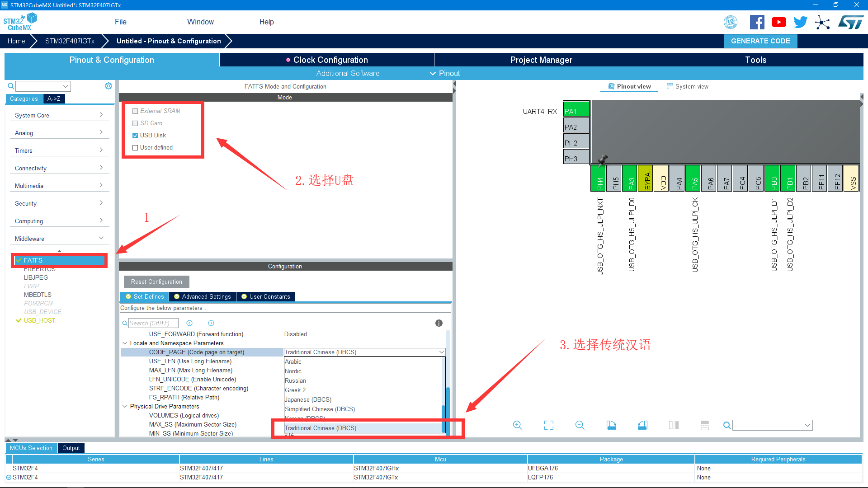Click the zoom in magnifier icon
This screenshot has width=868, height=488.
[x=518, y=425]
